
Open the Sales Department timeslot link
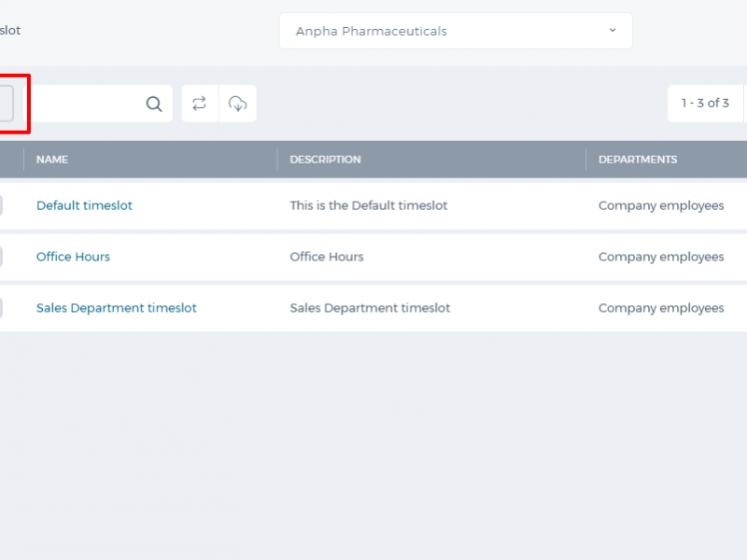(x=117, y=308)
